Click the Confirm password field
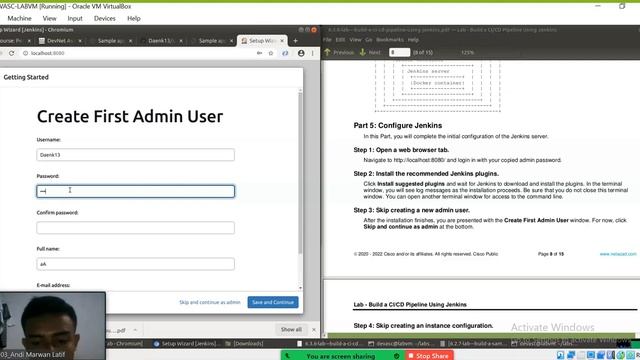The width and height of the screenshot is (640, 360). click(136, 227)
